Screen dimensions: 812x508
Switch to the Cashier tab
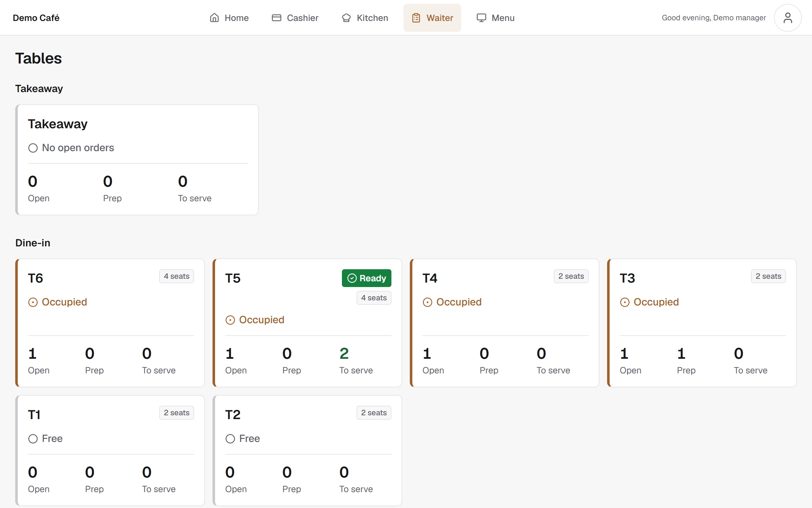click(x=295, y=18)
